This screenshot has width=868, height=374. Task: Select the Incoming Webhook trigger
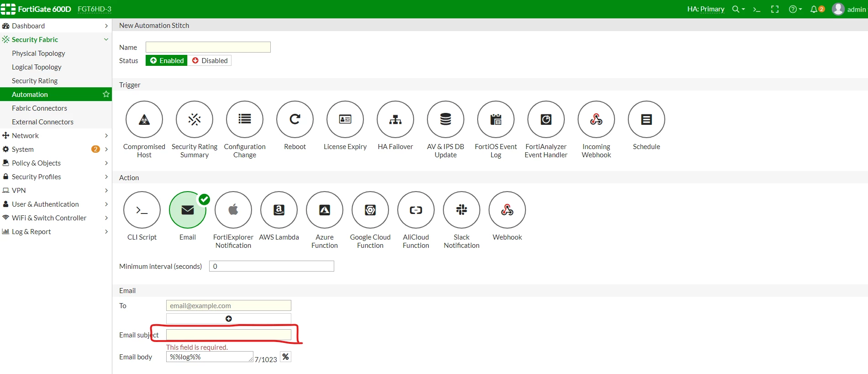point(596,119)
